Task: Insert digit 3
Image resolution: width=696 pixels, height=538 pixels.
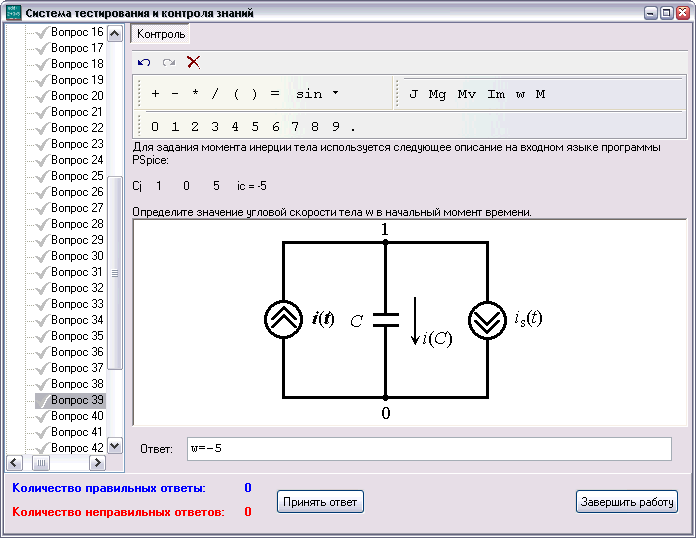Action: coord(215,127)
